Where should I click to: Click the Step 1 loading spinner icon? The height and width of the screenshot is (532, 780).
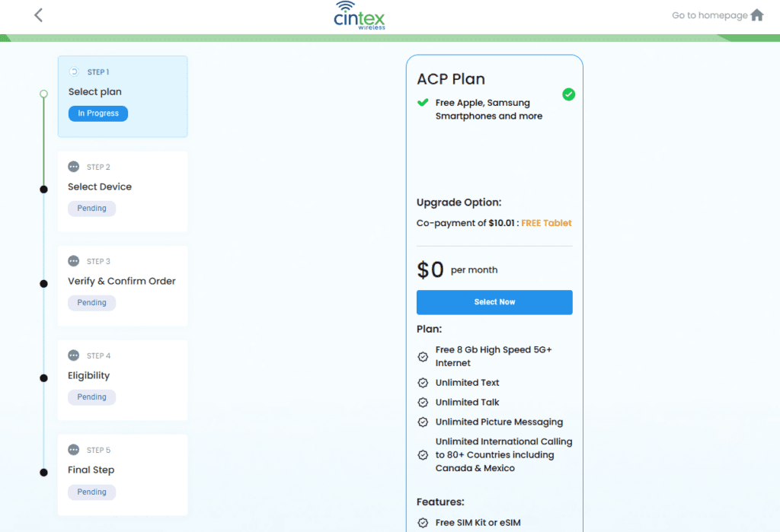[74, 72]
